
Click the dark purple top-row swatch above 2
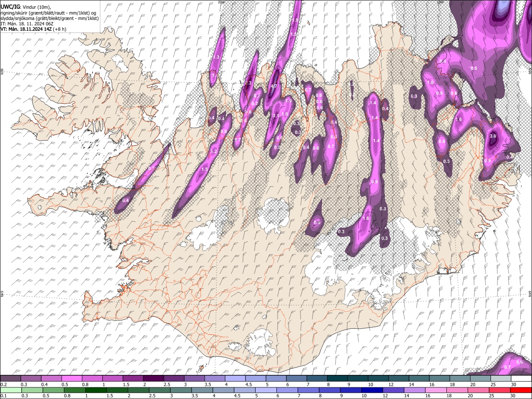point(153,378)
